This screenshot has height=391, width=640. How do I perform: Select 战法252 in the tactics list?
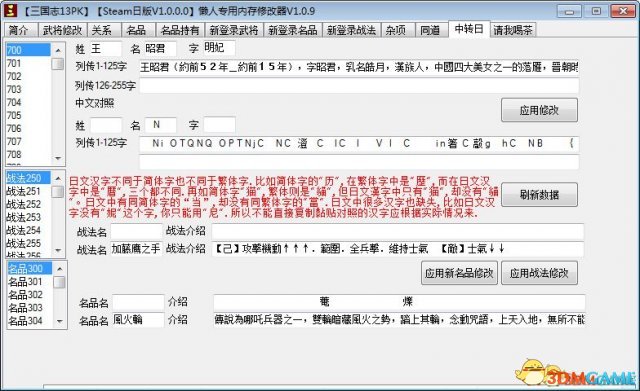pos(28,204)
